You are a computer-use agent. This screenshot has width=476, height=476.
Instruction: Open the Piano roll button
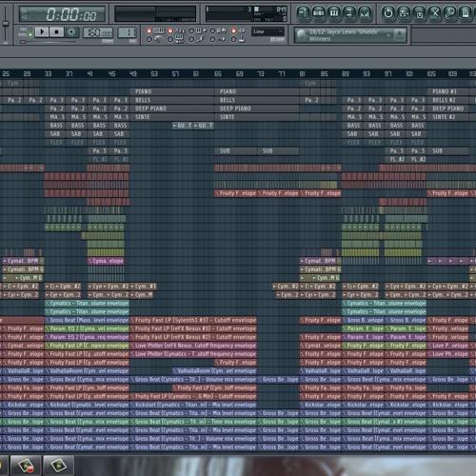(334, 13)
